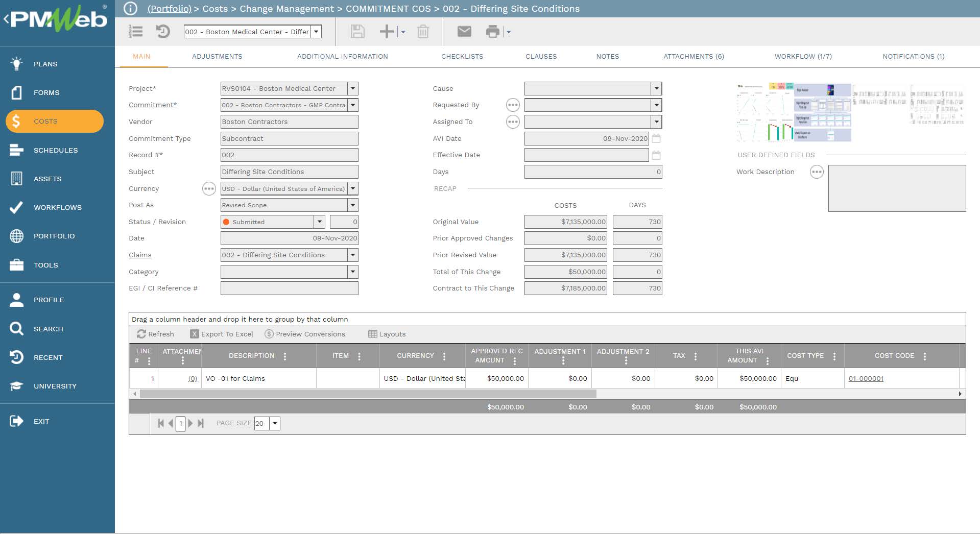Save the record with the disk icon

click(357, 32)
